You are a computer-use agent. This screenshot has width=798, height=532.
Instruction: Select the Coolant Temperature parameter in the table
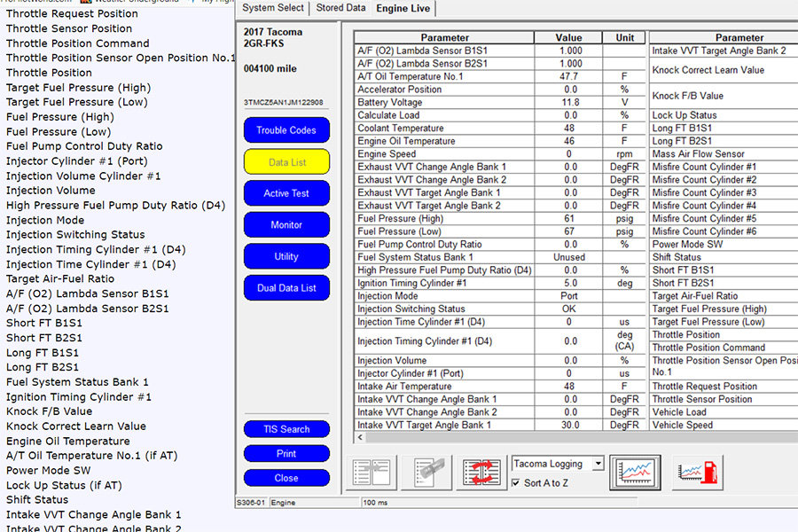click(x=401, y=128)
